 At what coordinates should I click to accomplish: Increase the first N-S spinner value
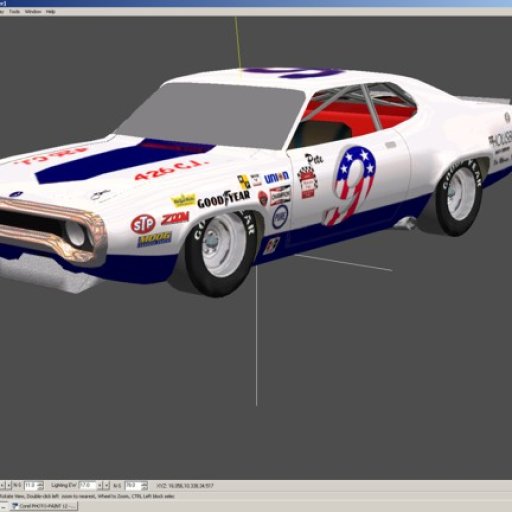[40, 483]
